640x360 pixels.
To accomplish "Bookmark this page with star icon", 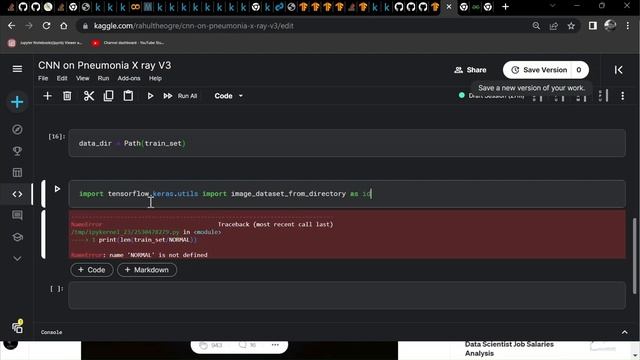I will pos(571,26).
